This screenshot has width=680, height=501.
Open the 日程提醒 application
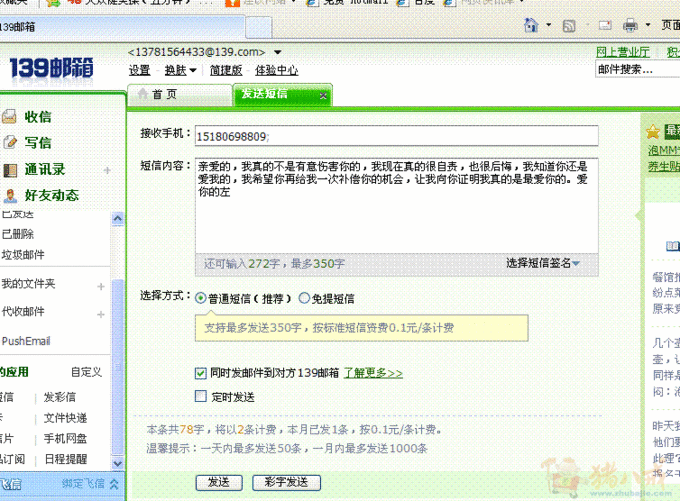[65, 459]
